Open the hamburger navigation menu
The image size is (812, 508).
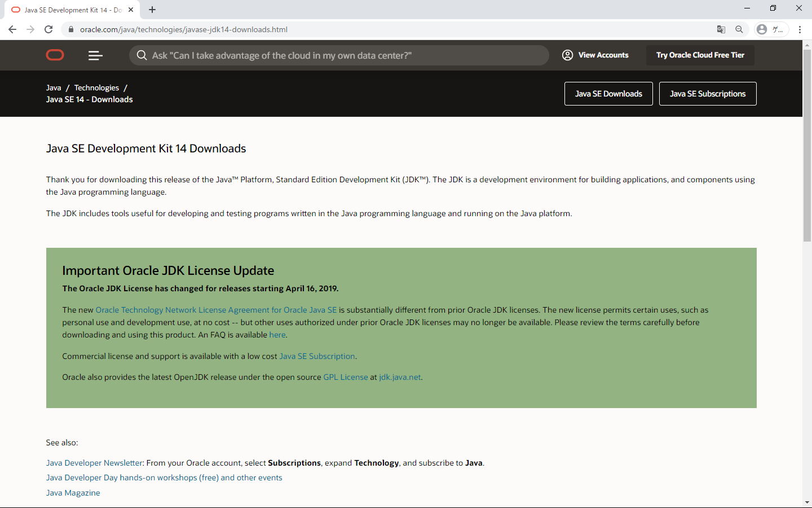tap(95, 55)
